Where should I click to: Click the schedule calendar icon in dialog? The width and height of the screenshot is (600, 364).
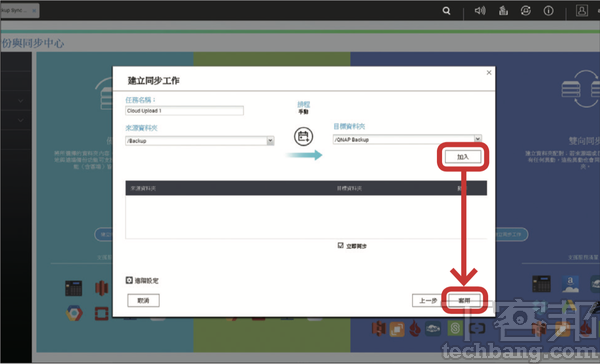(303, 136)
